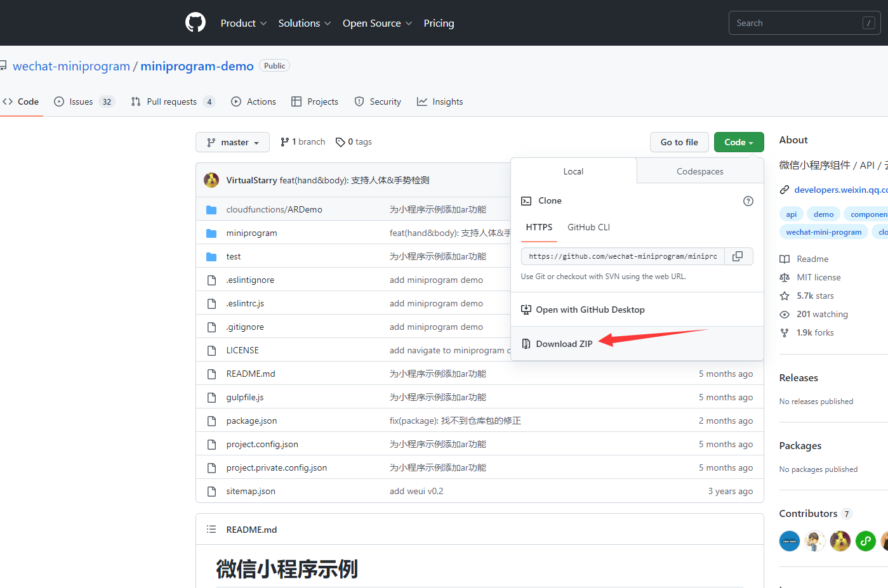Click the Go to file button
The height and width of the screenshot is (588, 888).
point(679,142)
